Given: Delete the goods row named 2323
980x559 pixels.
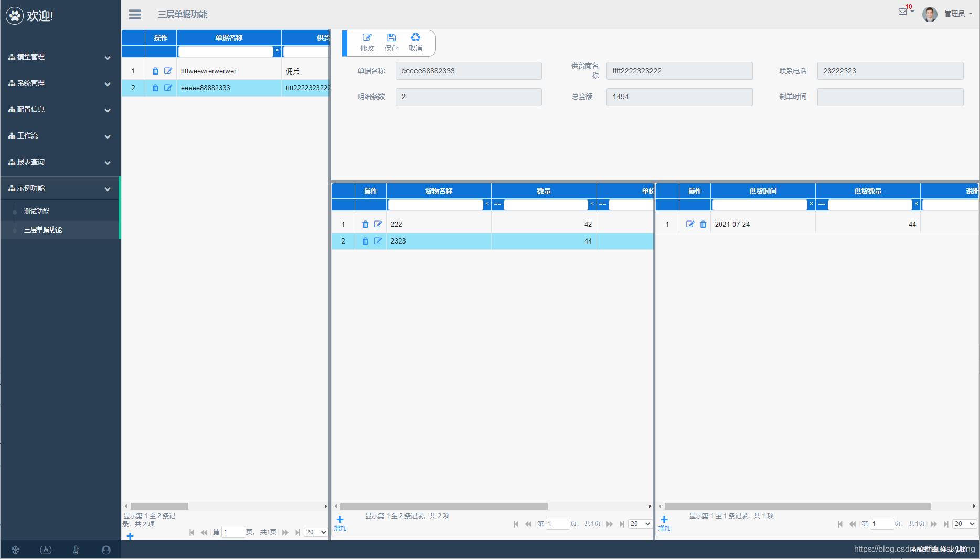Looking at the screenshot, I should pos(365,241).
